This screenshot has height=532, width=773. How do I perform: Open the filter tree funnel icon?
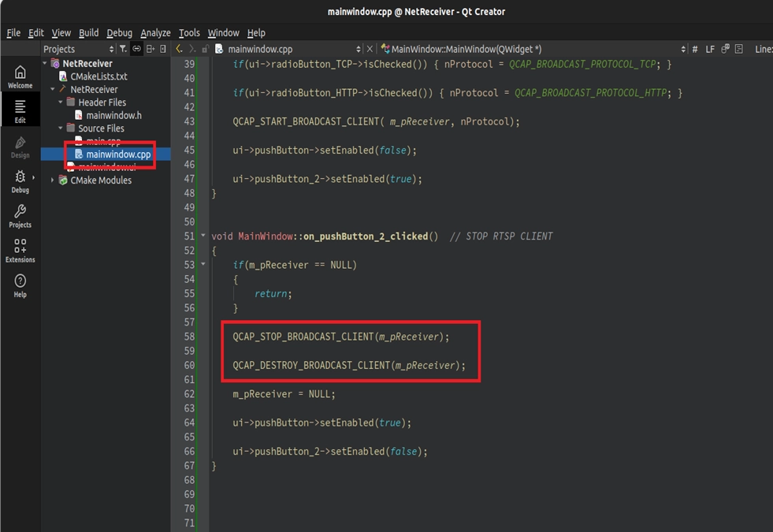[123, 48]
